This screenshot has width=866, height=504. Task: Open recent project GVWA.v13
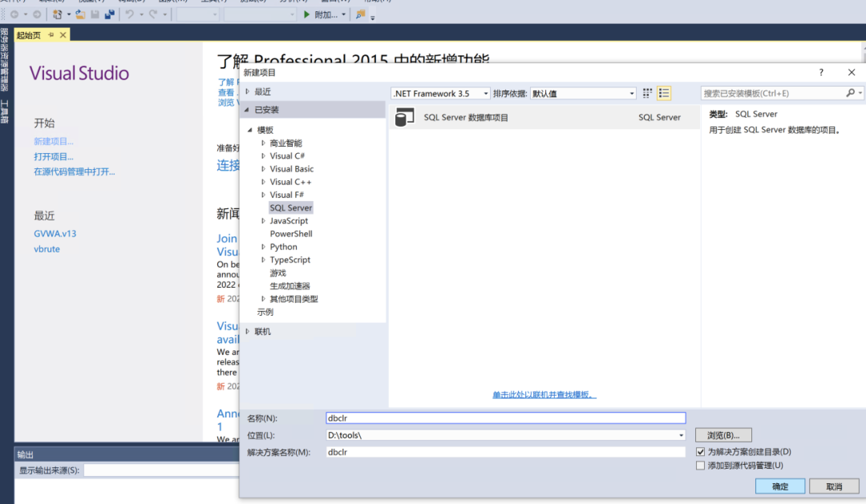pyautogui.click(x=55, y=233)
